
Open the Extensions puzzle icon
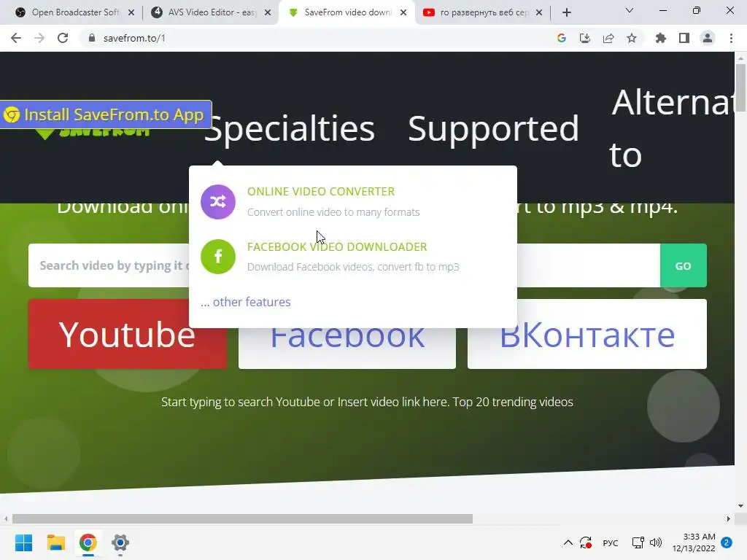661,38
